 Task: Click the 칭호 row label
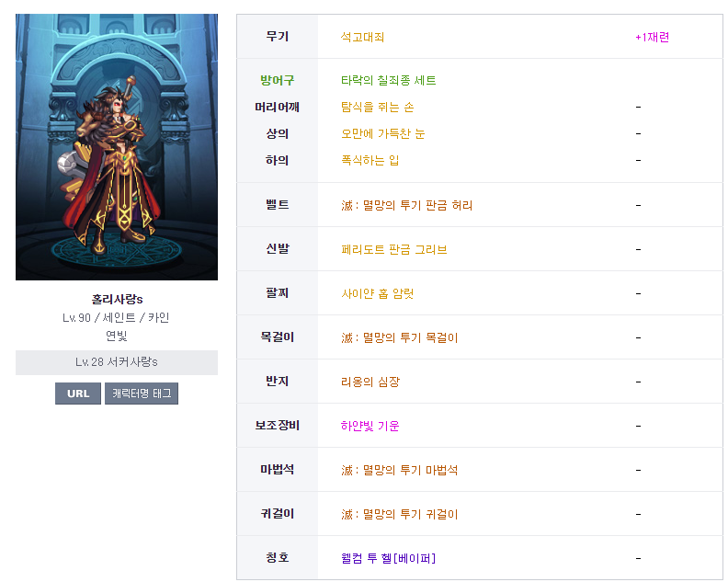[278, 557]
